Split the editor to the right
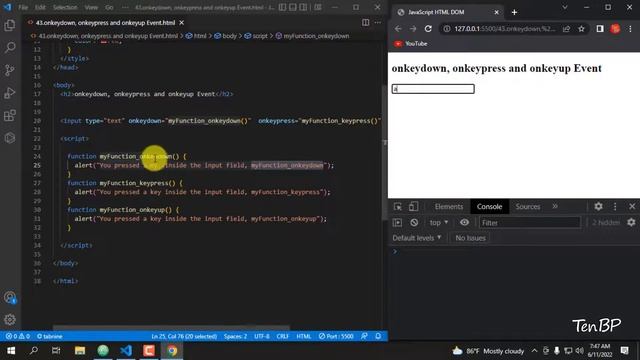Image resolution: width=640 pixels, height=360 pixels. coord(365,22)
